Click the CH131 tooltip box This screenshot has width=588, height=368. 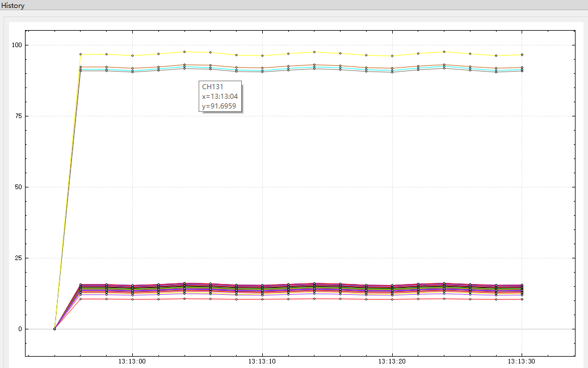point(220,97)
